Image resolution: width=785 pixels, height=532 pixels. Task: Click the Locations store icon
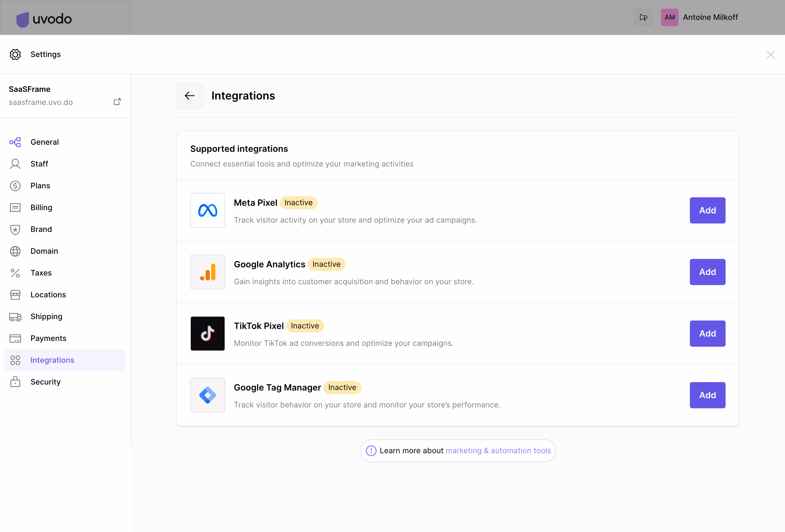(x=15, y=295)
